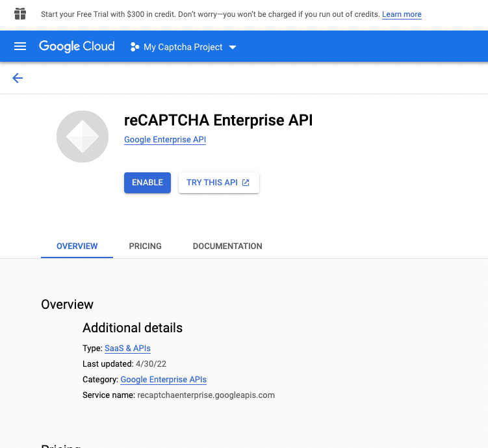Switch to the Pricing tab
The image size is (488, 448).
pyautogui.click(x=146, y=246)
